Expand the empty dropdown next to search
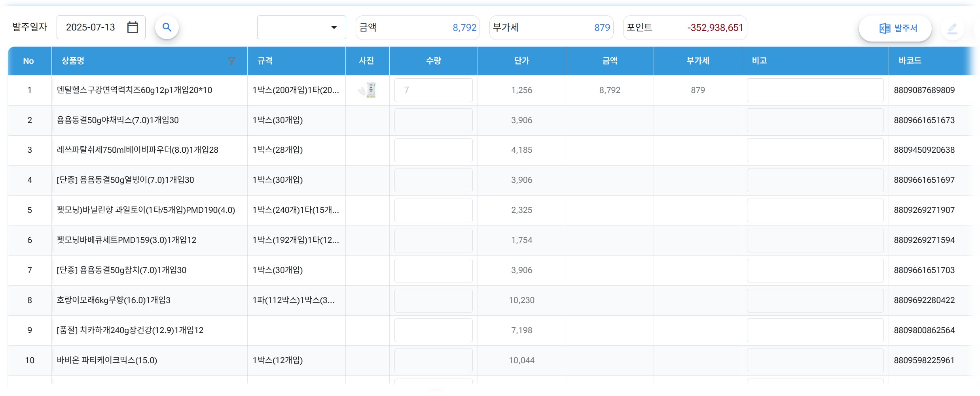Viewport: 980px width, 396px height. [x=301, y=27]
